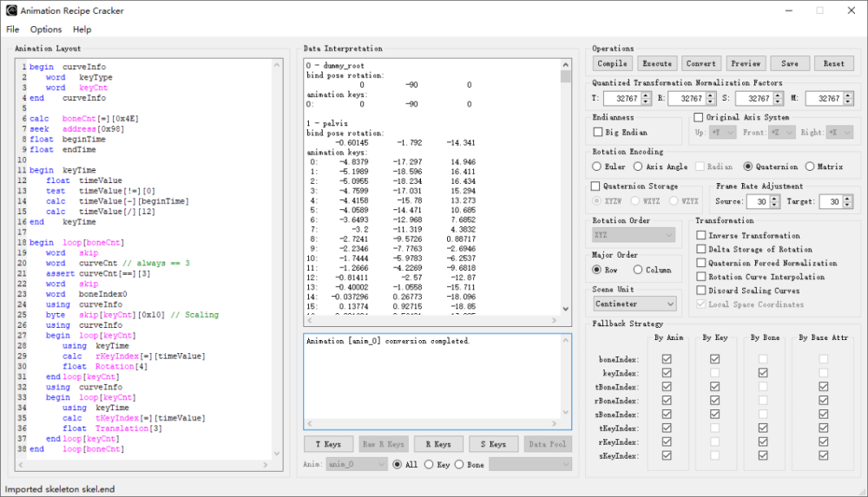Enable Discard Scaling Curves option
Image resolution: width=868 pixels, height=497 pixels.
701,291
